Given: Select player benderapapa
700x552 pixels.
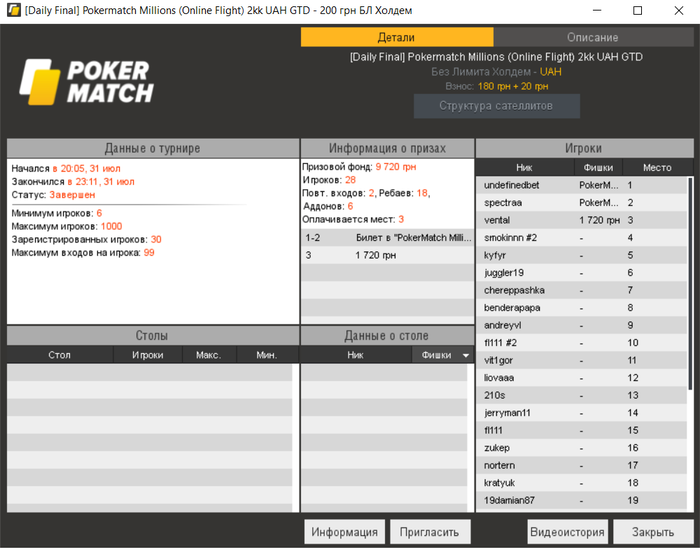Looking at the screenshot, I should point(581,308).
